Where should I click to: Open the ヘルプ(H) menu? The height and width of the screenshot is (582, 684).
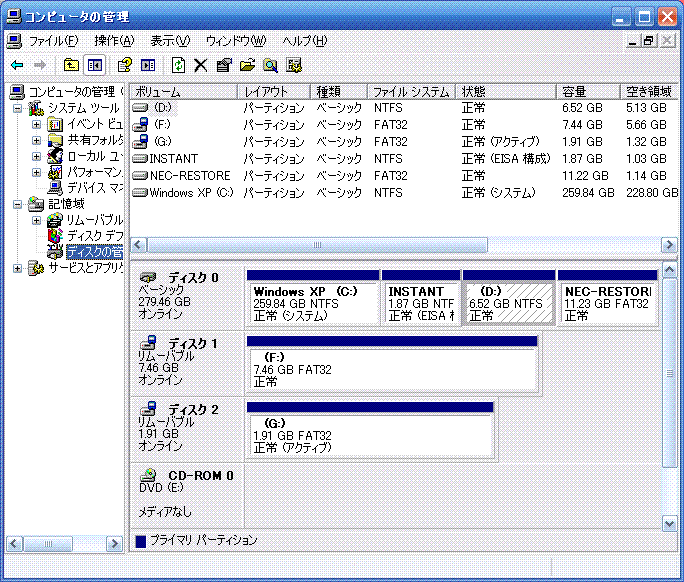point(304,41)
